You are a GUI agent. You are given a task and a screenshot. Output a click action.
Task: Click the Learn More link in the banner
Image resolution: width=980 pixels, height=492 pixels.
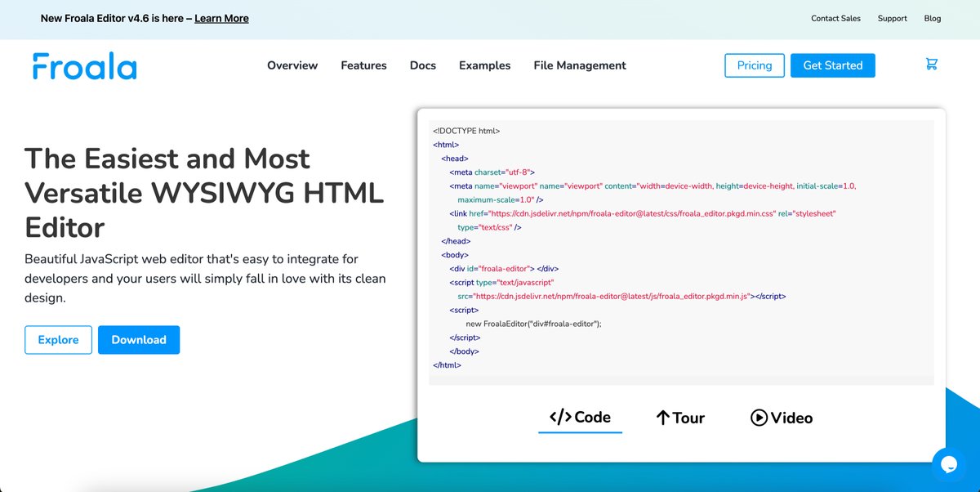(x=220, y=17)
